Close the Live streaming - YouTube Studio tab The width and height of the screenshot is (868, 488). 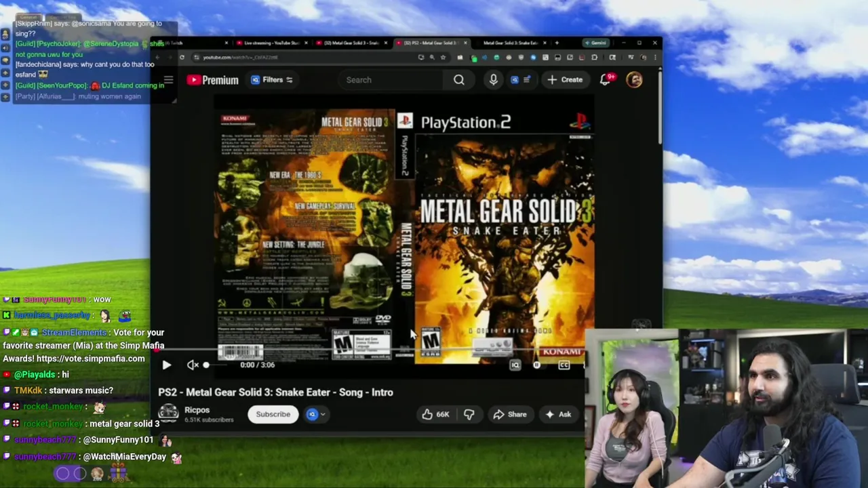coord(306,43)
